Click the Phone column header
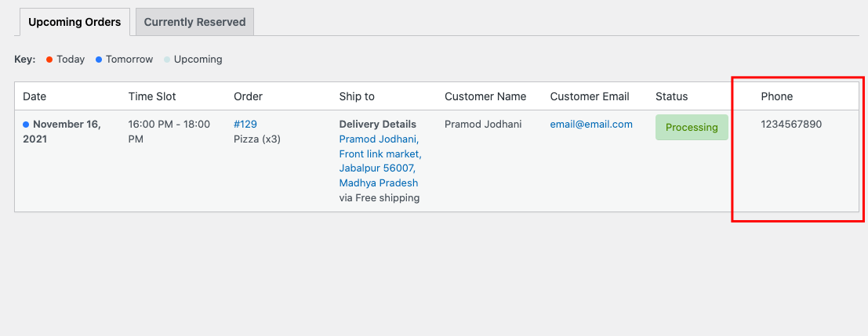The width and height of the screenshot is (868, 336). pos(776,96)
